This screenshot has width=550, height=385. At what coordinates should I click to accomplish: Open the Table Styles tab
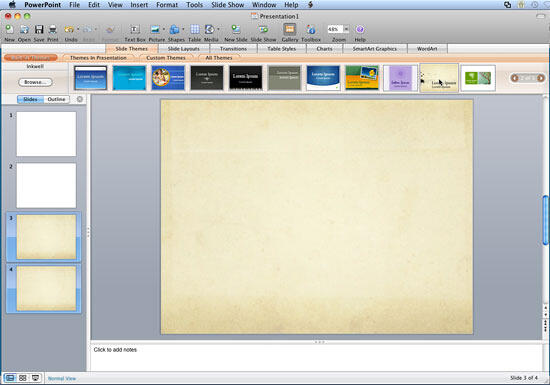tap(282, 49)
